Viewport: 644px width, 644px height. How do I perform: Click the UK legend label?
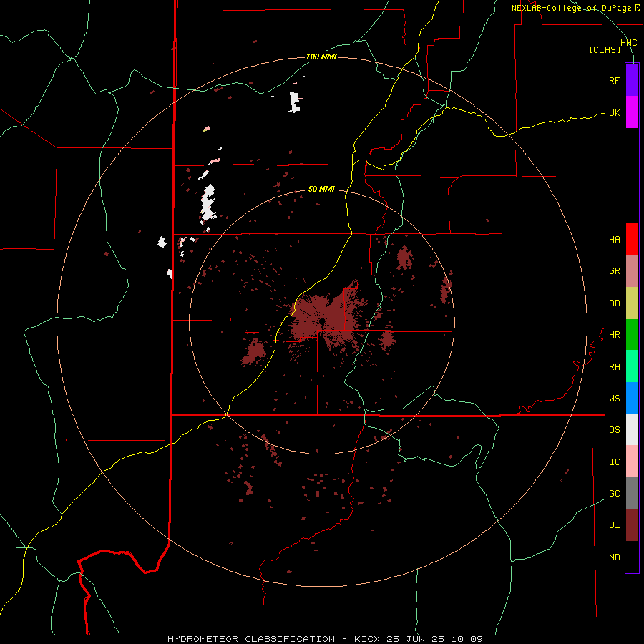coord(614,112)
